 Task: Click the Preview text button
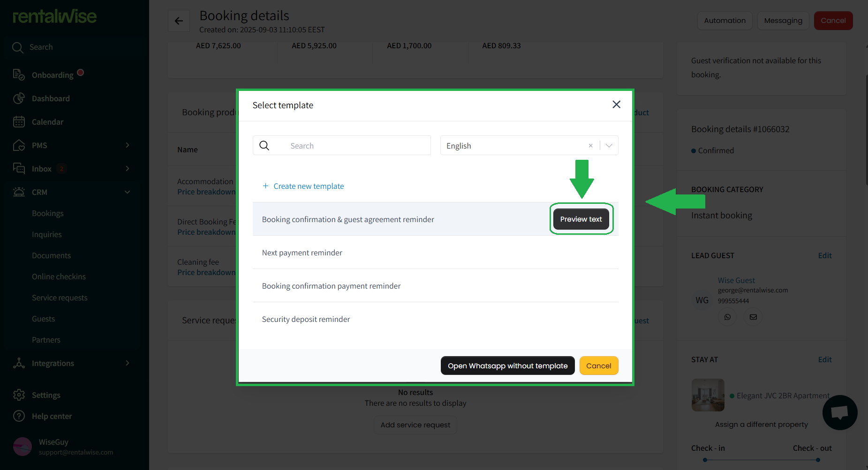581,219
